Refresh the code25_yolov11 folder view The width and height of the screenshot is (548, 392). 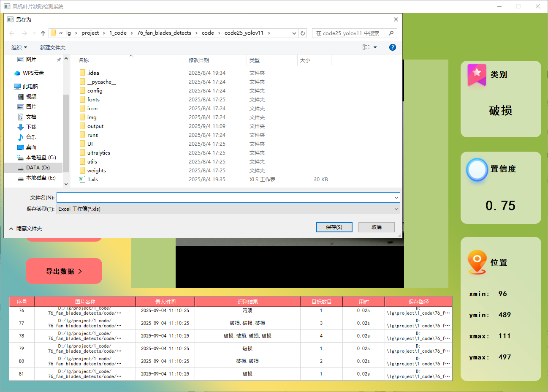303,33
